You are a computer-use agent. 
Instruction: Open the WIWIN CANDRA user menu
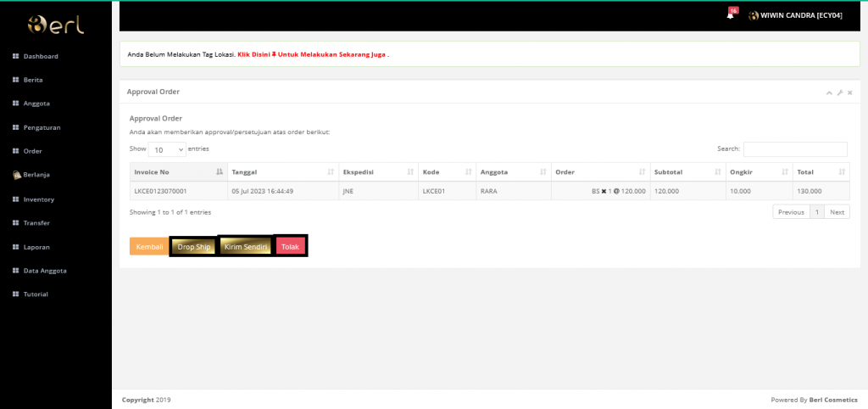pos(796,15)
